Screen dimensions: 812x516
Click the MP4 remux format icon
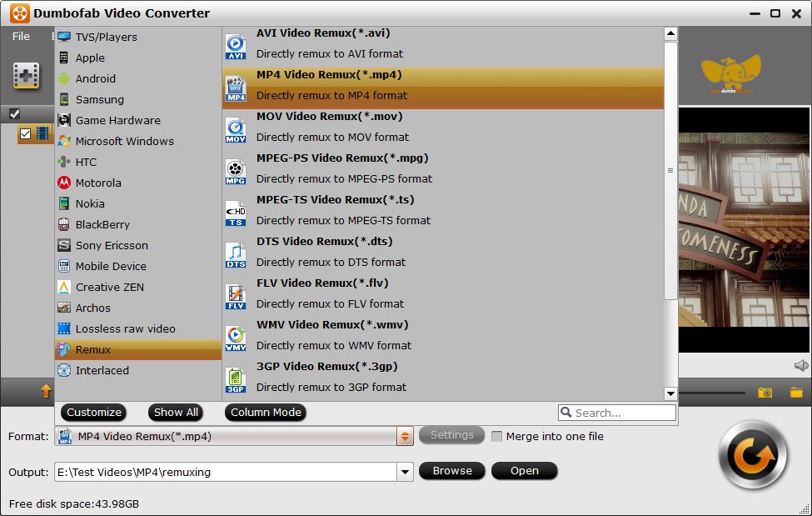[x=236, y=88]
